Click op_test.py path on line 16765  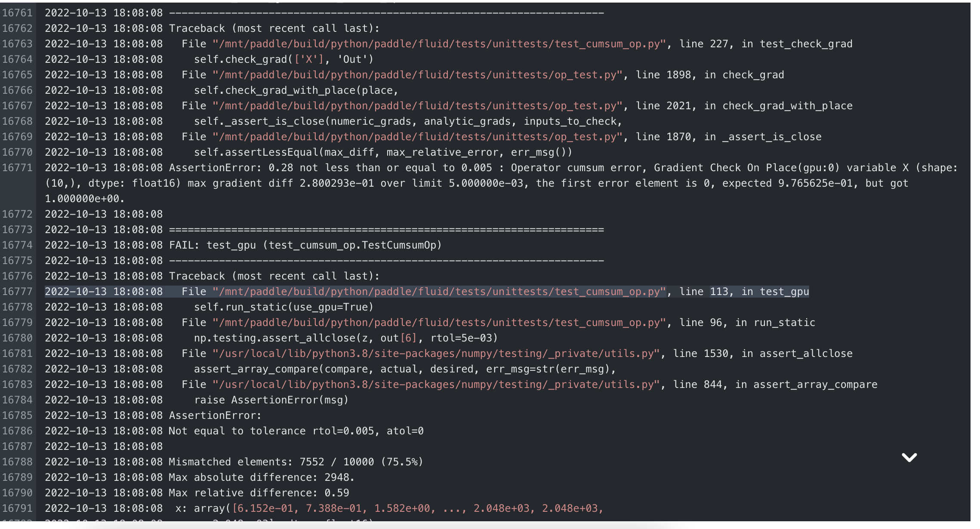point(417,75)
